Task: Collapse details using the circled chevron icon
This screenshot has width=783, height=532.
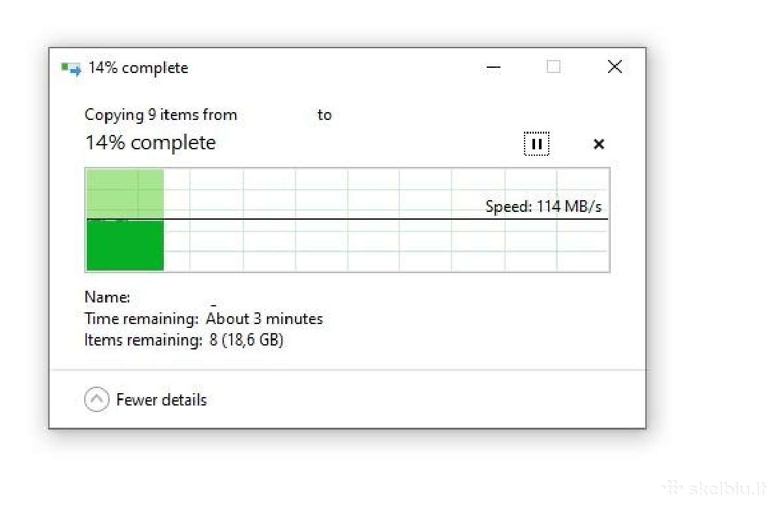Action: click(97, 400)
